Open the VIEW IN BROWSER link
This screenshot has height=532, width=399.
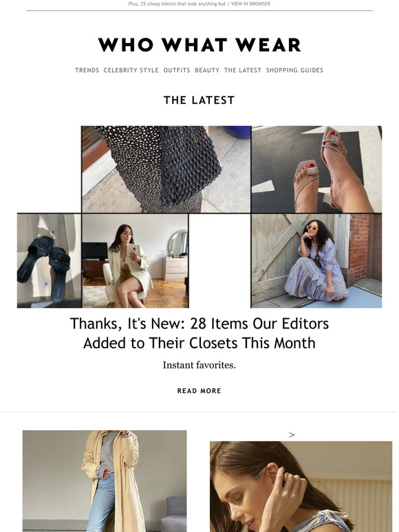click(x=250, y=3)
